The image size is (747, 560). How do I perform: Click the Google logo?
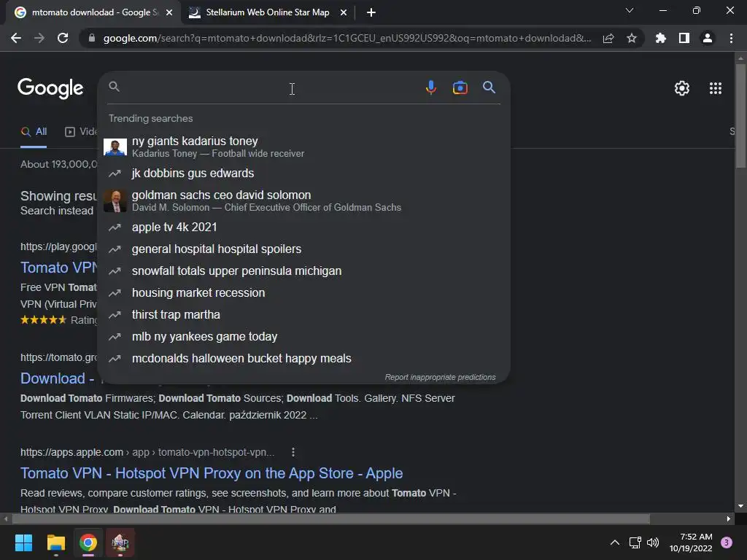(50, 88)
